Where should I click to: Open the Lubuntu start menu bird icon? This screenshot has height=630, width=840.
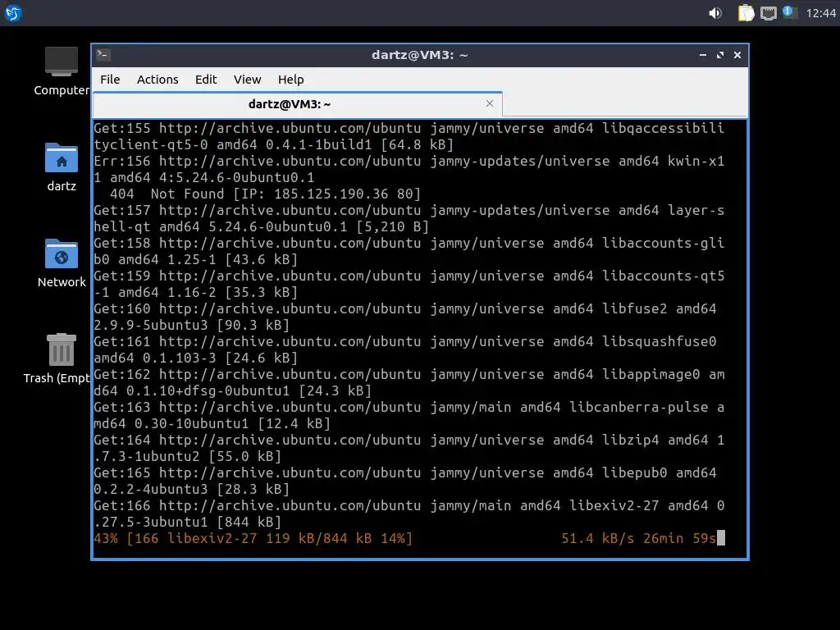click(x=13, y=13)
